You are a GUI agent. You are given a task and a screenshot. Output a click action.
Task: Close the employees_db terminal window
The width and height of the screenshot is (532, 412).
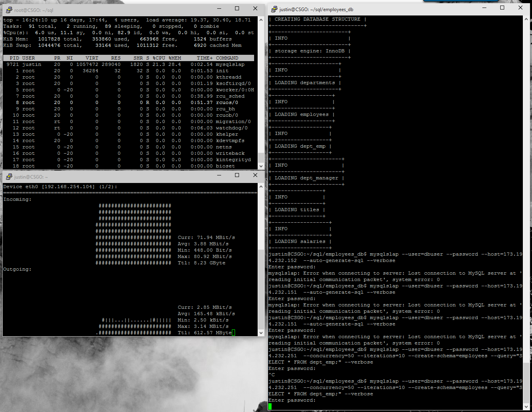click(x=520, y=8)
